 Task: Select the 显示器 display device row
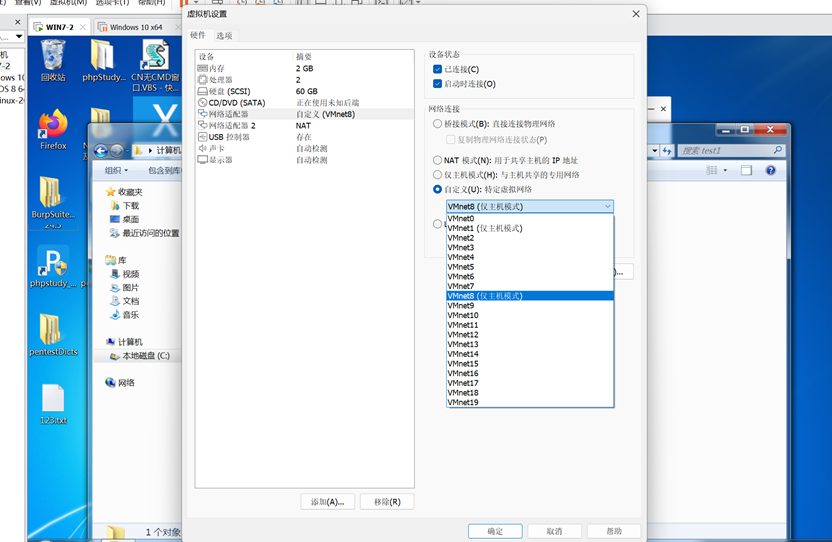click(x=304, y=160)
